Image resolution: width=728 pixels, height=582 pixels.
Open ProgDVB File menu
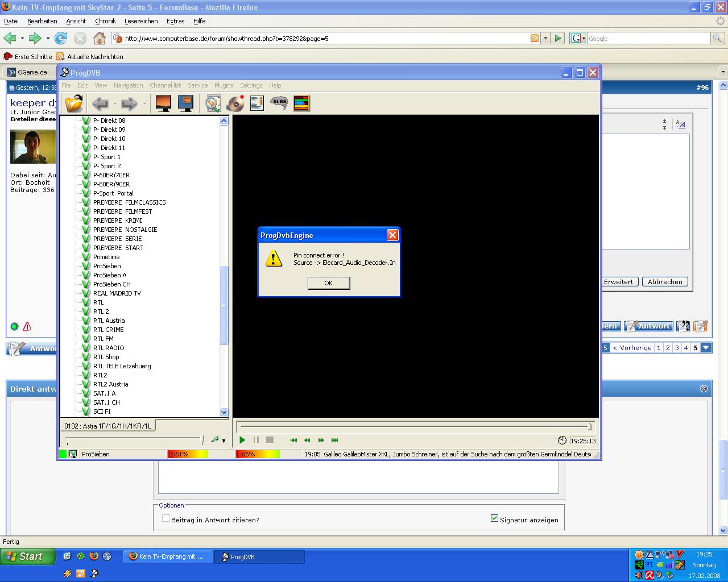click(66, 85)
